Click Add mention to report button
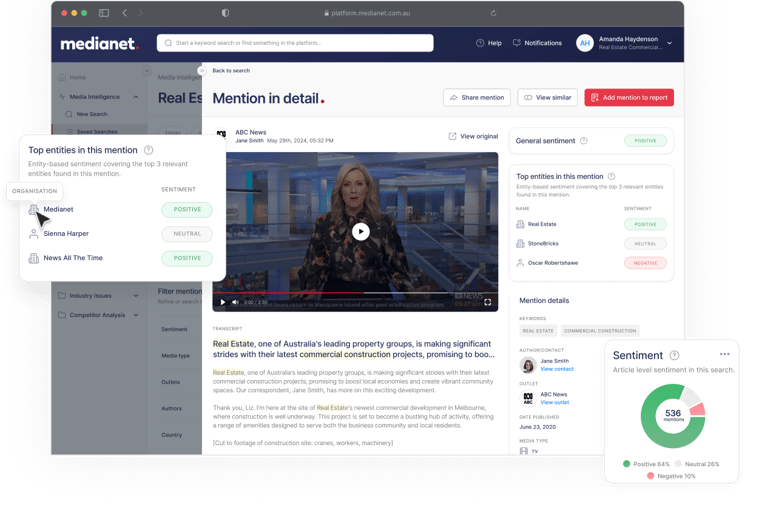762x525 pixels. [629, 98]
